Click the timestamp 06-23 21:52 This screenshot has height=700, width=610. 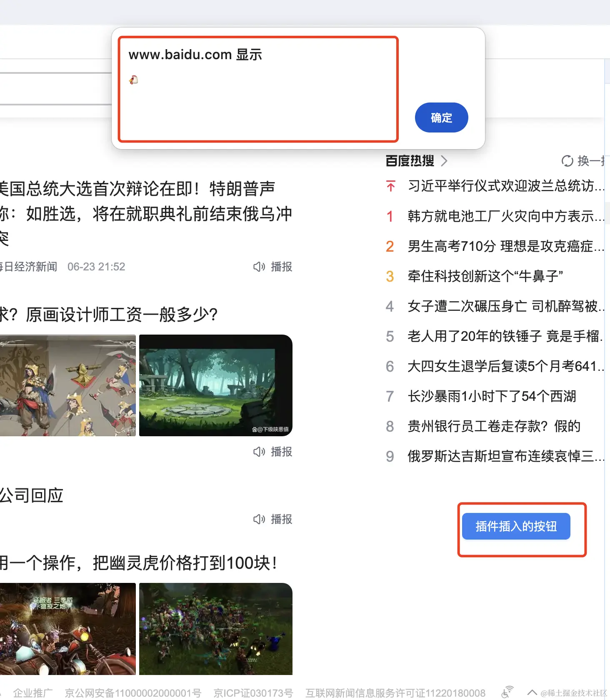point(96,267)
